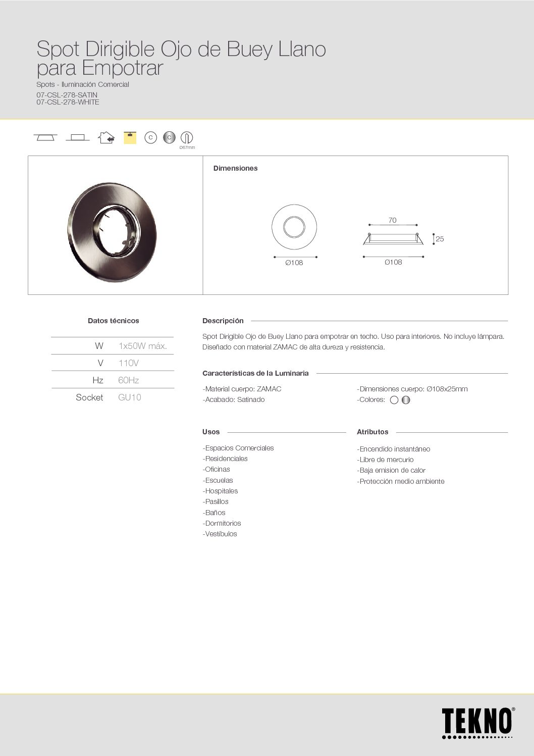Click '-Oficinas' list item
This screenshot has width=534, height=756.
(x=216, y=469)
